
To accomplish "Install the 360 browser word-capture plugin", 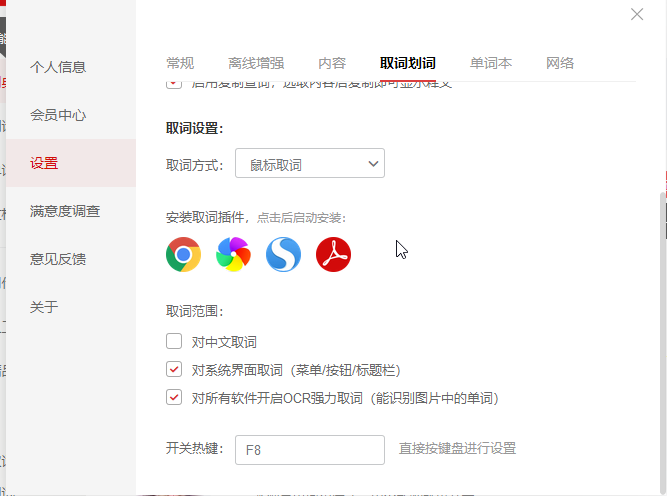I will tap(233, 254).
